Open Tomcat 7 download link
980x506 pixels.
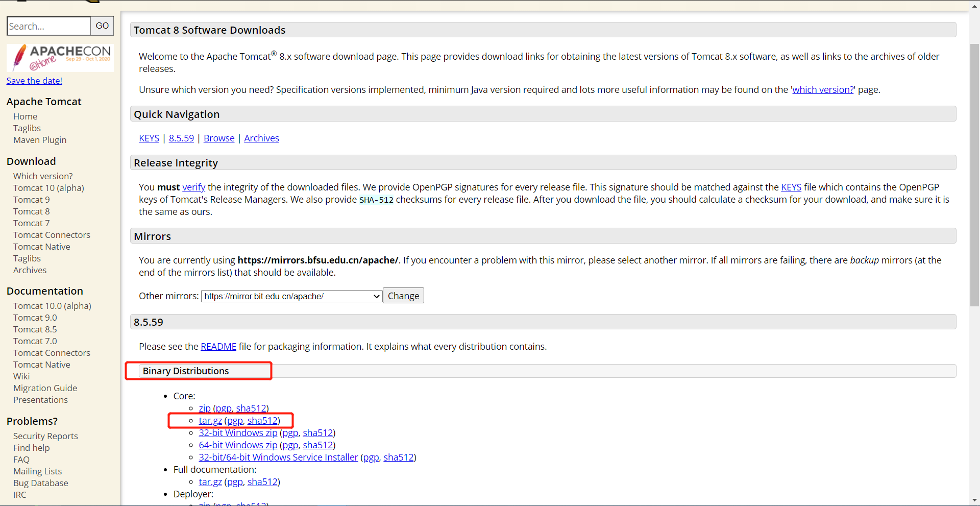click(x=32, y=223)
